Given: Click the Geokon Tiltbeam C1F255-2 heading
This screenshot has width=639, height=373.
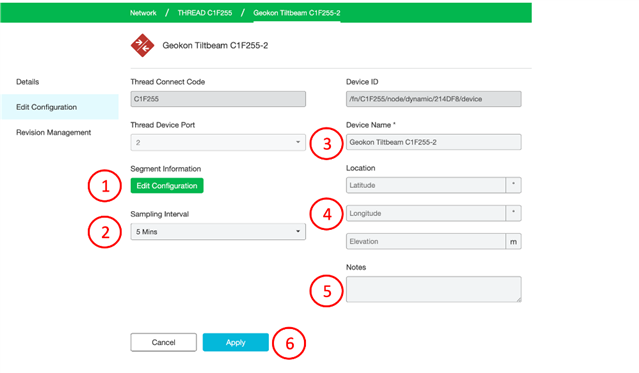Looking at the screenshot, I should 215,45.
